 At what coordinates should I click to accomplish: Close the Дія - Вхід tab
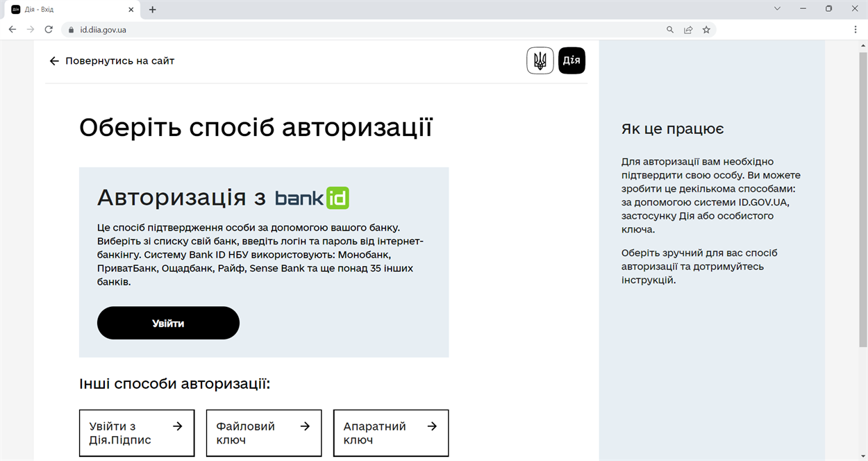pyautogui.click(x=131, y=10)
